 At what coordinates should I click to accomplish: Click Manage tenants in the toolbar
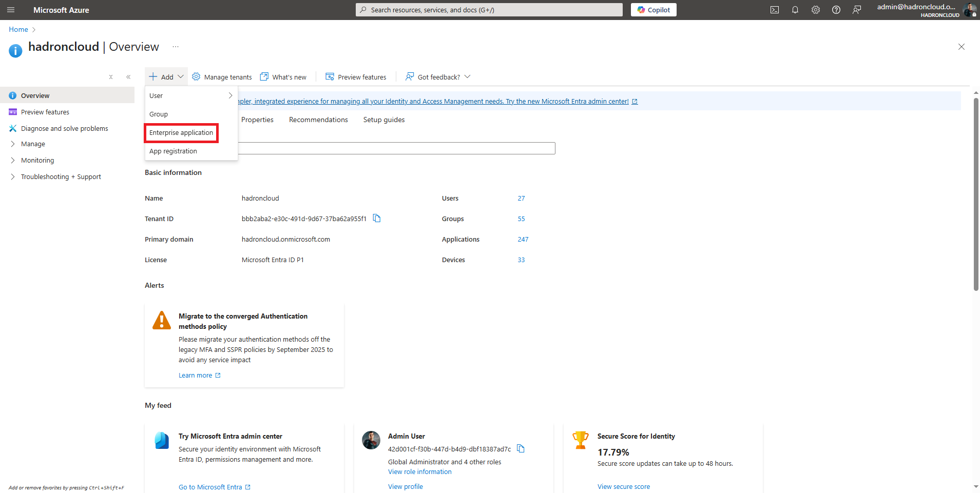pos(222,77)
